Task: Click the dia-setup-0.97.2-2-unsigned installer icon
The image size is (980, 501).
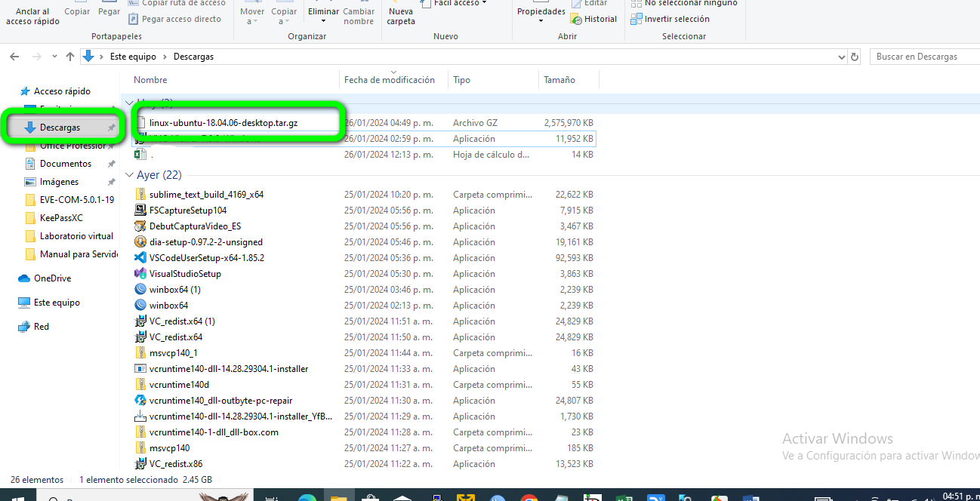Action: tap(140, 242)
